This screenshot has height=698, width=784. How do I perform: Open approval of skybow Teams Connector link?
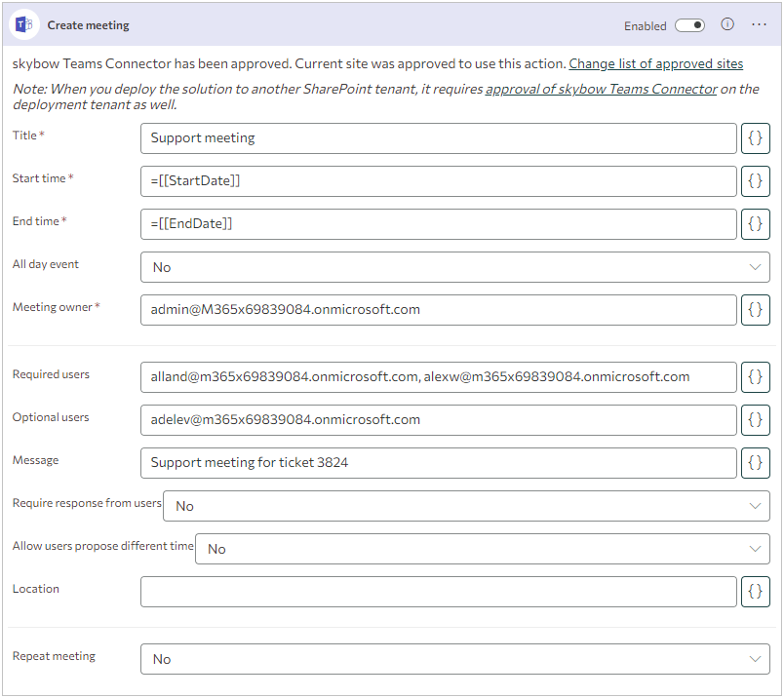tap(601, 89)
